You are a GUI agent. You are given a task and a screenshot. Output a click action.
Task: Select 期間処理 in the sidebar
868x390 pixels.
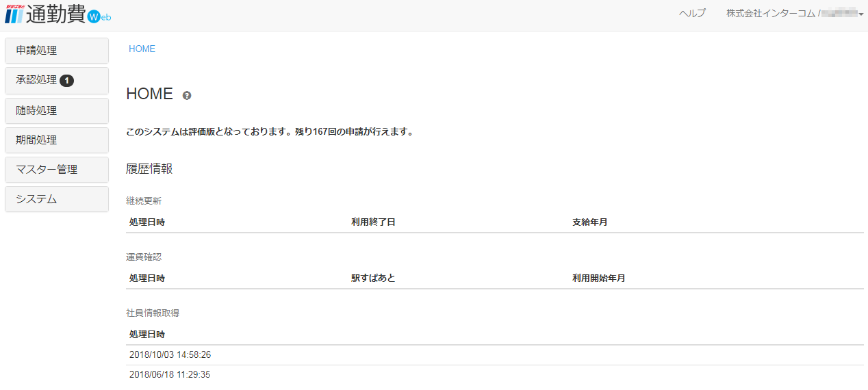pos(56,140)
